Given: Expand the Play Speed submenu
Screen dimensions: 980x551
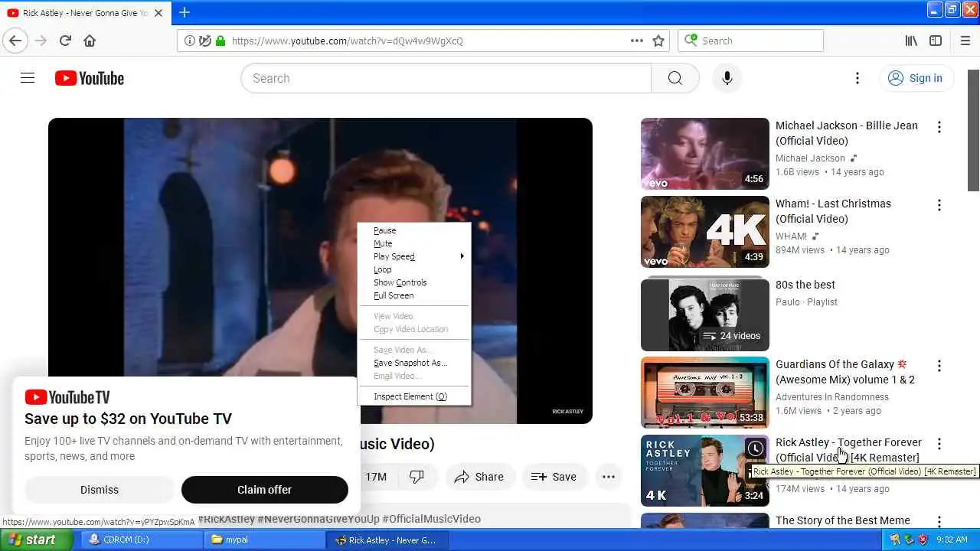Looking at the screenshot, I should point(414,256).
